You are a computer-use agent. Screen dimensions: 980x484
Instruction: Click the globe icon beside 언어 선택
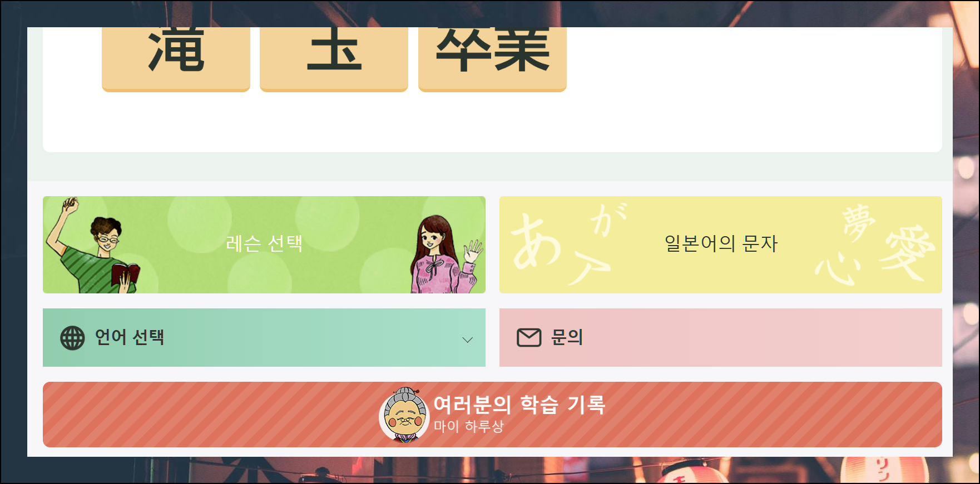pos(72,338)
